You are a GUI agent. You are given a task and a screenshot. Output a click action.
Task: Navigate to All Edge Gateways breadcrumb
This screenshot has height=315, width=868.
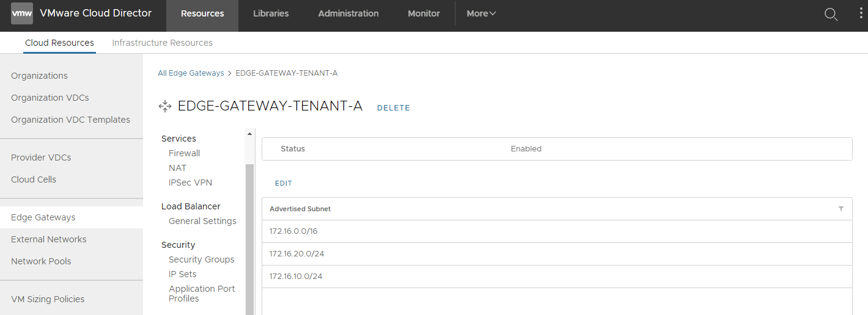click(x=191, y=73)
